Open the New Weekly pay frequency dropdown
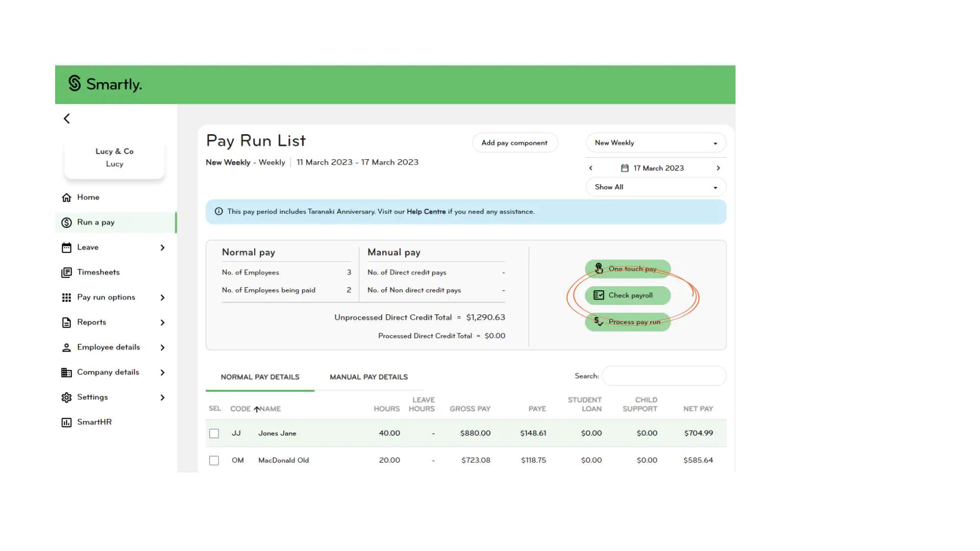 [656, 143]
